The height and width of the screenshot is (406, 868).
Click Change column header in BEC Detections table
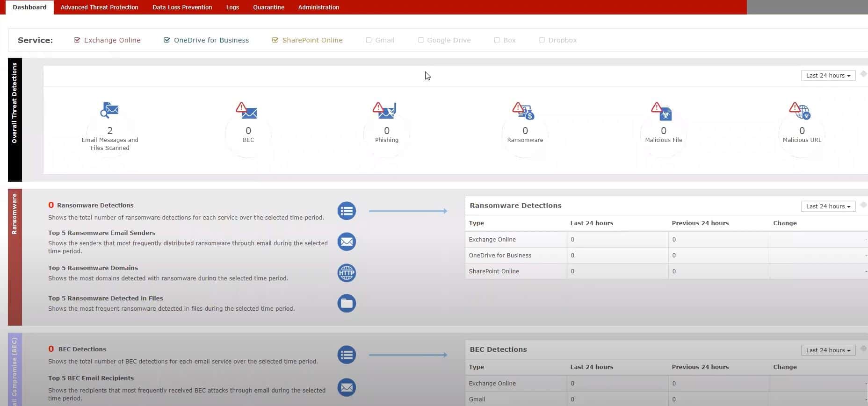pyautogui.click(x=785, y=367)
